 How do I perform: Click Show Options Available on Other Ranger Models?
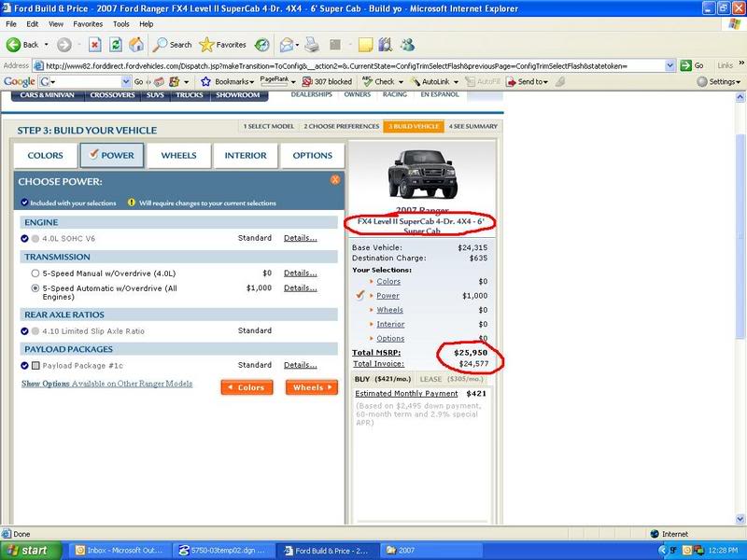pyautogui.click(x=106, y=384)
